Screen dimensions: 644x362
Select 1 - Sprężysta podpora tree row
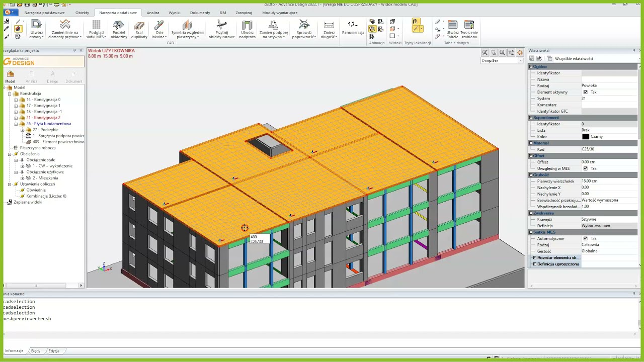58,136
